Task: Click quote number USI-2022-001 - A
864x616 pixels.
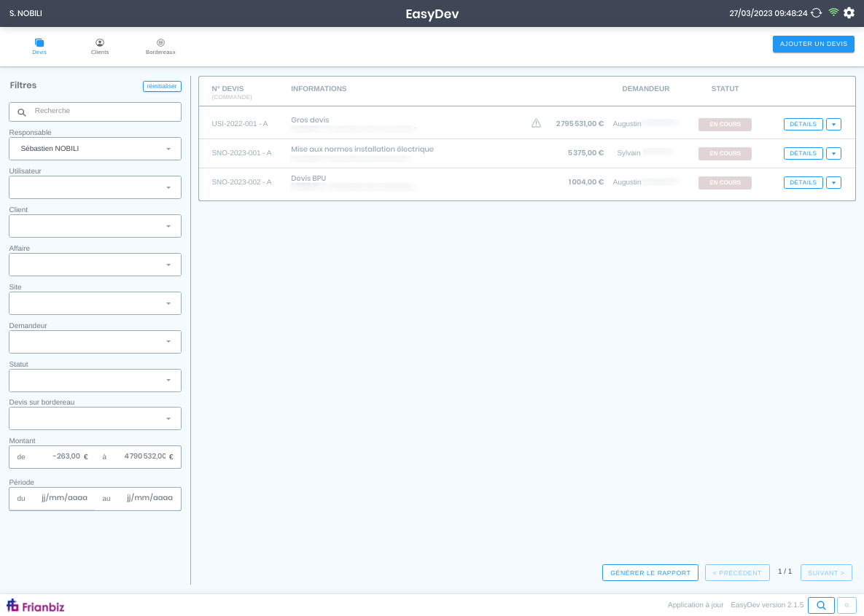Action: tap(240, 124)
